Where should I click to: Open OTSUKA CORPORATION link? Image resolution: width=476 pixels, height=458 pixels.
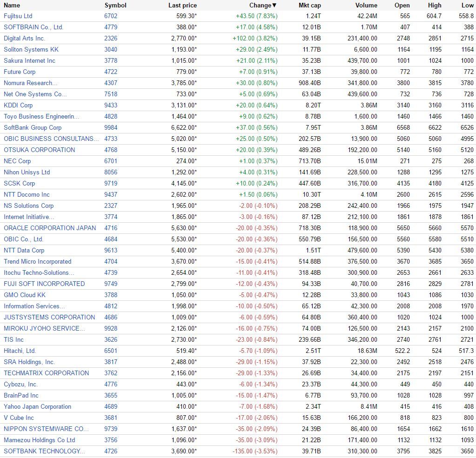click(x=39, y=150)
